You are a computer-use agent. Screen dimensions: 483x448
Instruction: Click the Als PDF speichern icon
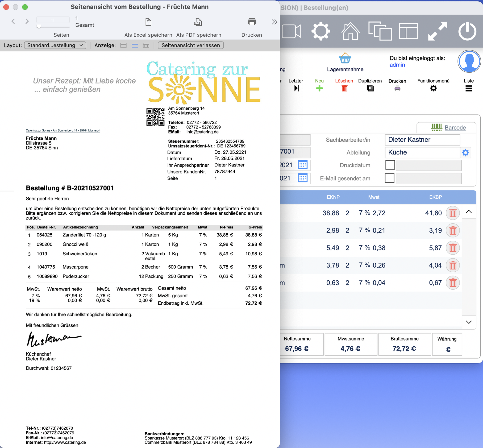coord(198,22)
